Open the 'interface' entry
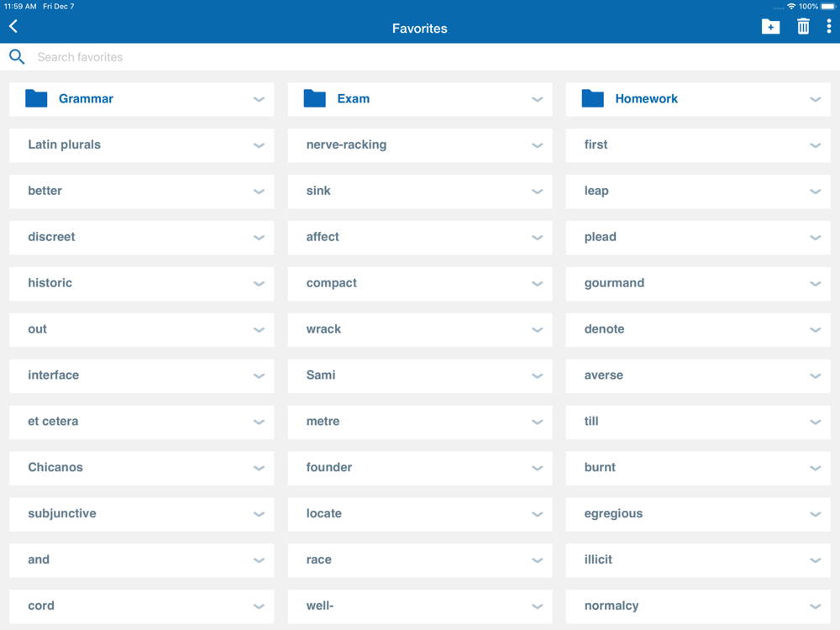This screenshot has width=840, height=630. 54,375
